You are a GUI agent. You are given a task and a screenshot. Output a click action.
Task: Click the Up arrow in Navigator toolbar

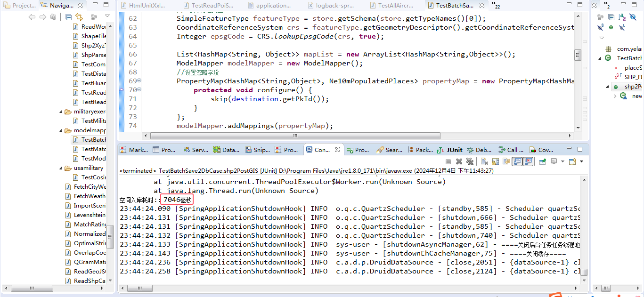pos(53,17)
